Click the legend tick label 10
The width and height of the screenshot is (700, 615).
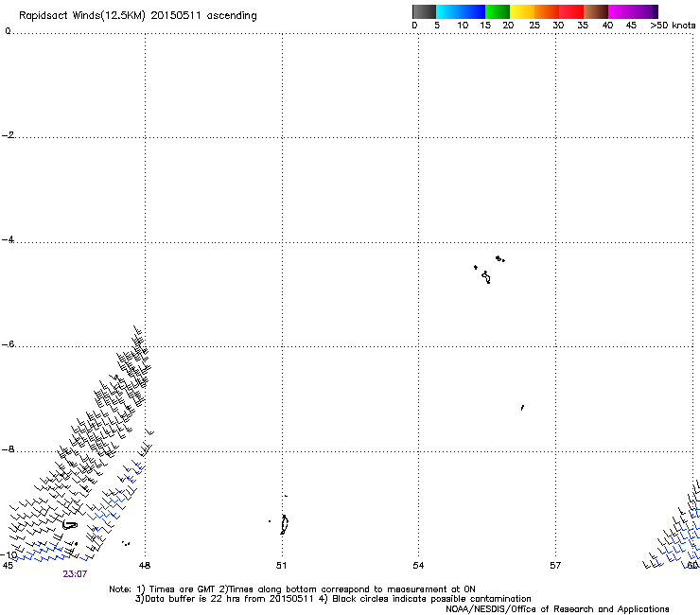(463, 26)
